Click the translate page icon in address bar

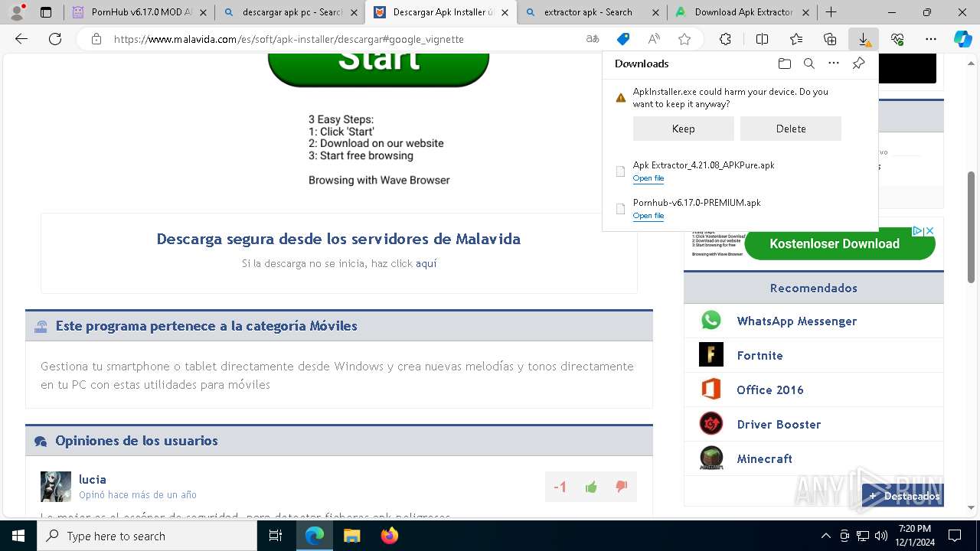[592, 39]
